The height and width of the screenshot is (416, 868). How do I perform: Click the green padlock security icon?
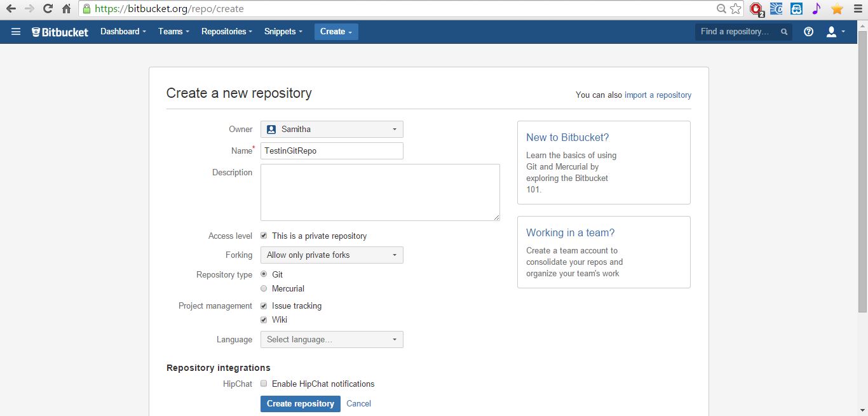click(x=87, y=9)
